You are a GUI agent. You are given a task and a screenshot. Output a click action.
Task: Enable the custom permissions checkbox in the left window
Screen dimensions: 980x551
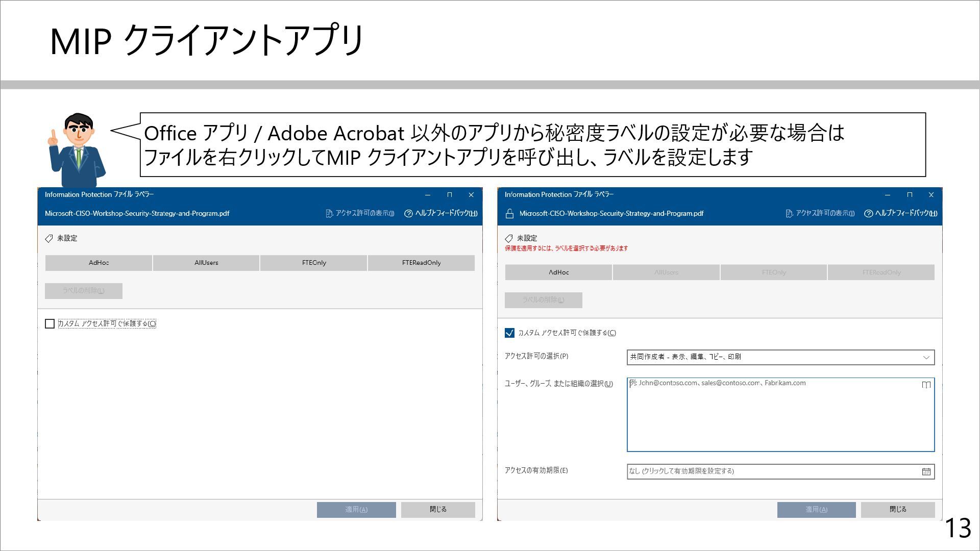pyautogui.click(x=50, y=323)
